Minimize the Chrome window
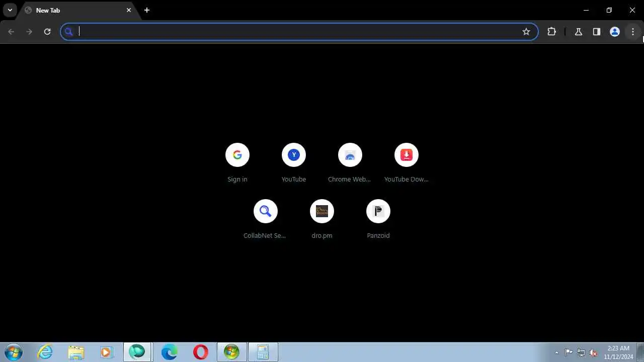 586,10
